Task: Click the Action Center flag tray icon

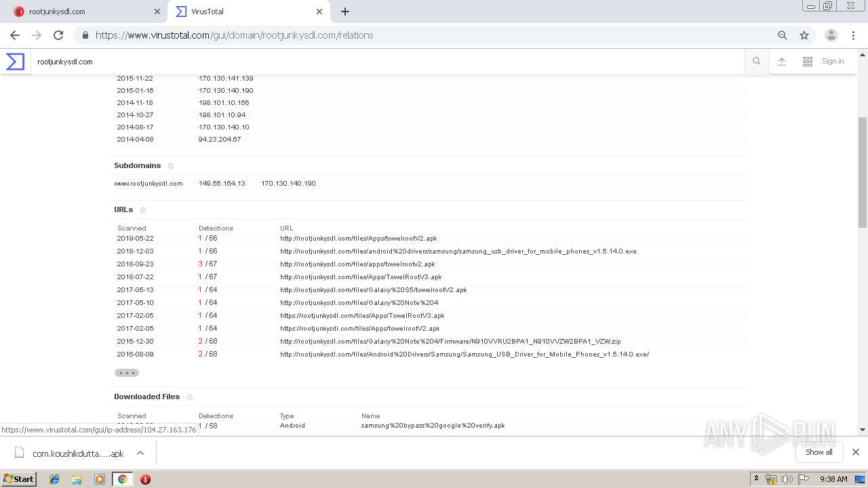Action: 804,479
